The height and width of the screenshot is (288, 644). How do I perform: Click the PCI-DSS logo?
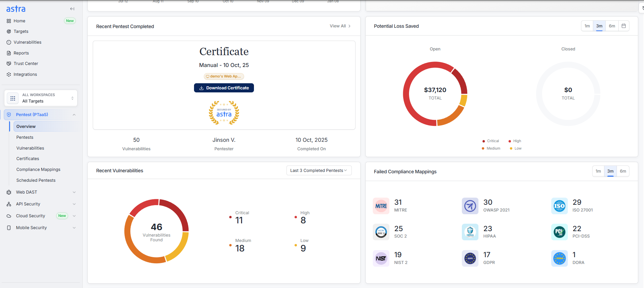pyautogui.click(x=559, y=232)
